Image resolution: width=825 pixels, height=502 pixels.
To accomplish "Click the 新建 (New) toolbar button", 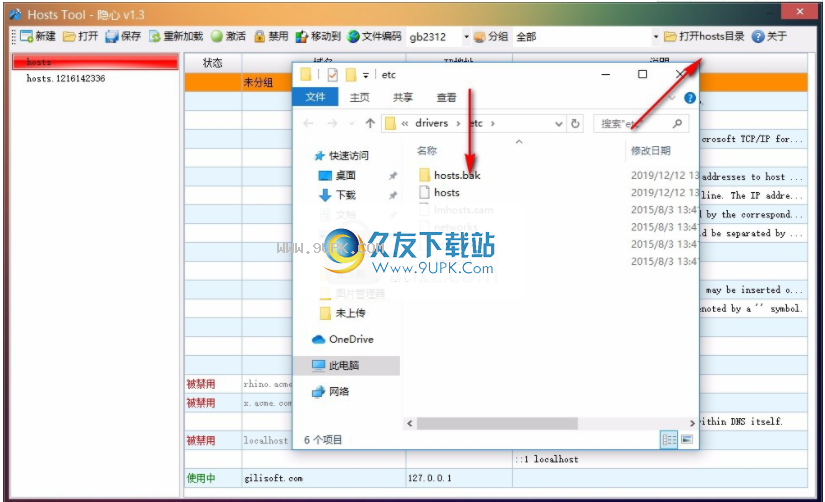I will pyautogui.click(x=37, y=36).
